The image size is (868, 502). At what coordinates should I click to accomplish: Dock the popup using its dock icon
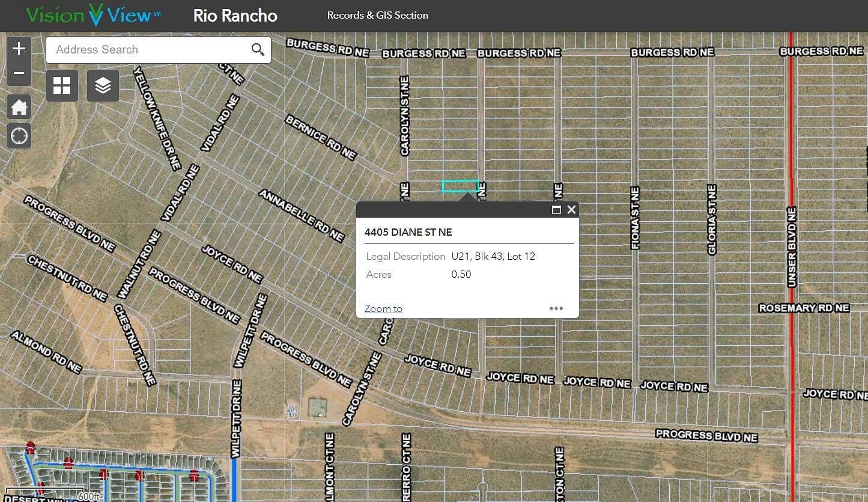pos(556,210)
